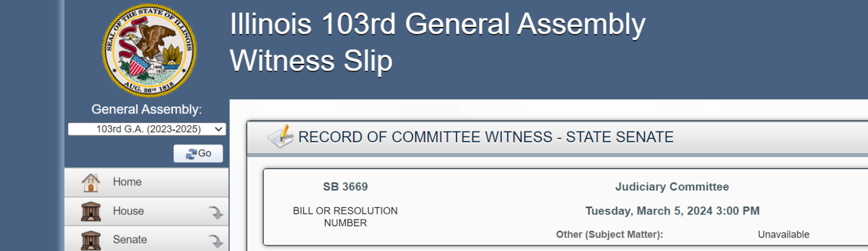Click the Home house icon in sidebar
This screenshot has height=251, width=868.
[90, 182]
